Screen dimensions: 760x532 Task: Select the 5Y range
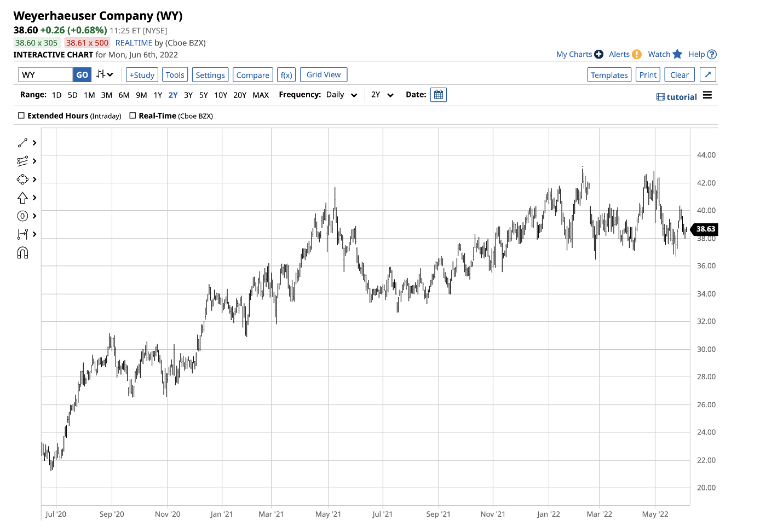[204, 95]
